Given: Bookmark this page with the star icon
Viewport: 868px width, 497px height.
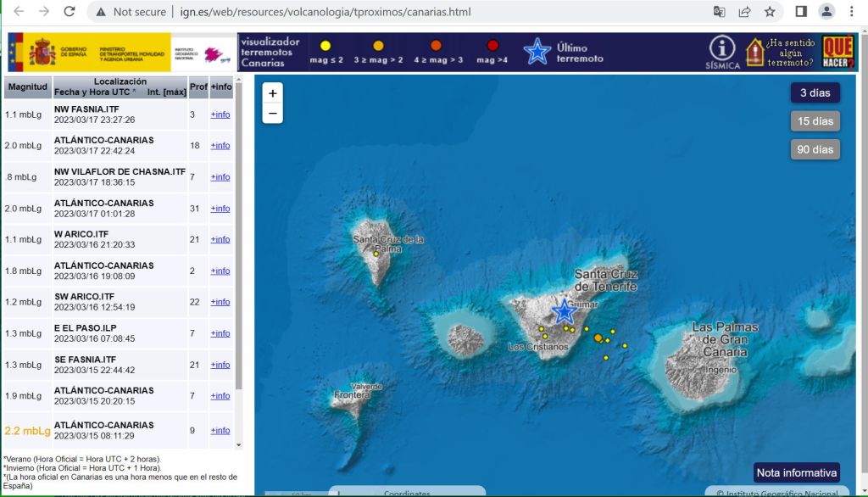Looking at the screenshot, I should click(x=770, y=12).
